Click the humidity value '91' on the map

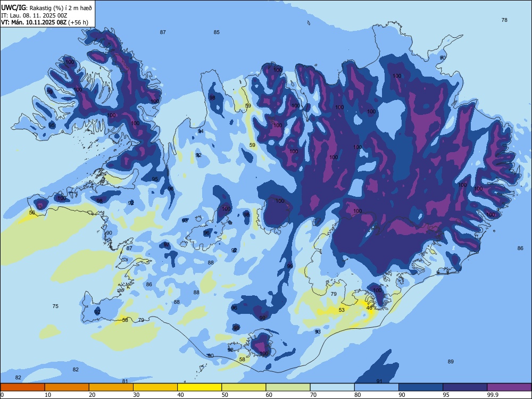(x=379, y=381)
